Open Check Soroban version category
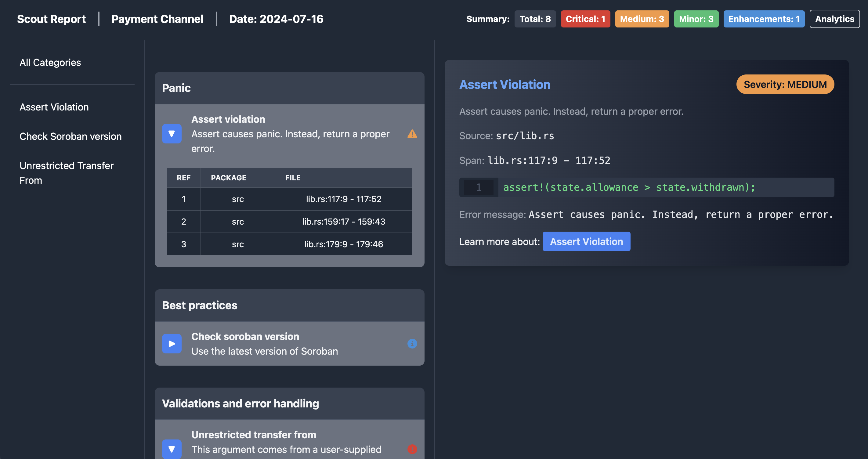Screen dimensions: 868x459 71,136
